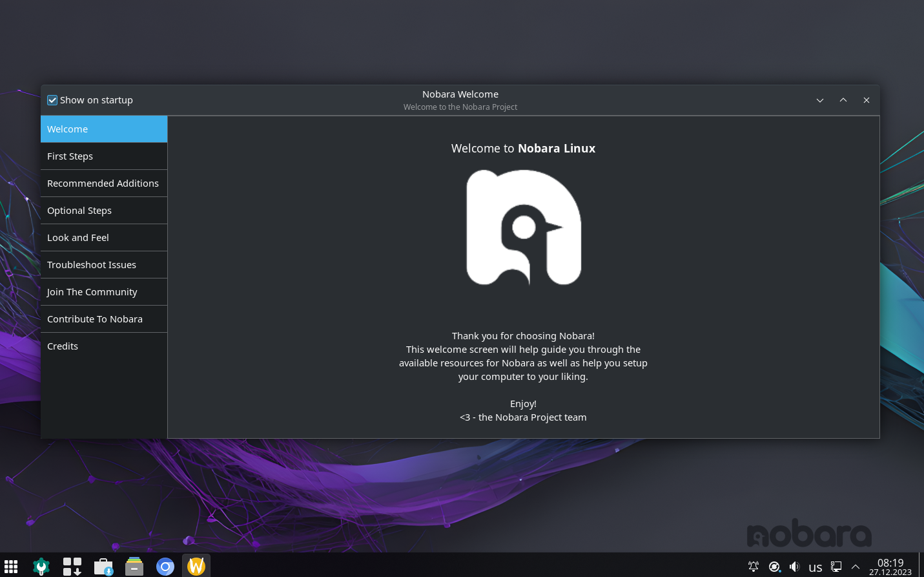
Task: Click the 'Thank you for choosing Nobara!' line
Action: (x=523, y=336)
